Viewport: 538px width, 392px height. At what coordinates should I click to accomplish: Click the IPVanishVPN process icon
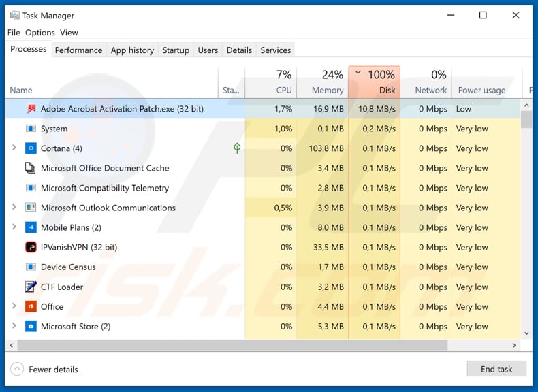(x=31, y=247)
